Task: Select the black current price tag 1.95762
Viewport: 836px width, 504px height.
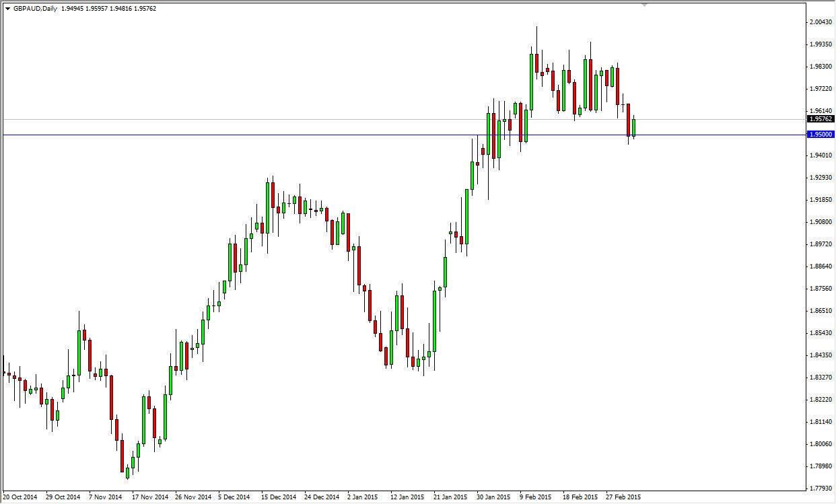Action: (821, 118)
